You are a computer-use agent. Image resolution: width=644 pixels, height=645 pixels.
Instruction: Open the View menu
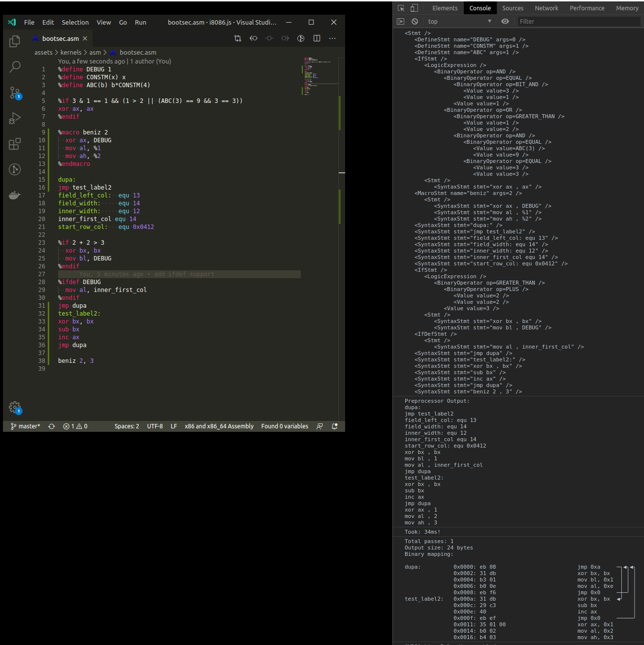[103, 22]
